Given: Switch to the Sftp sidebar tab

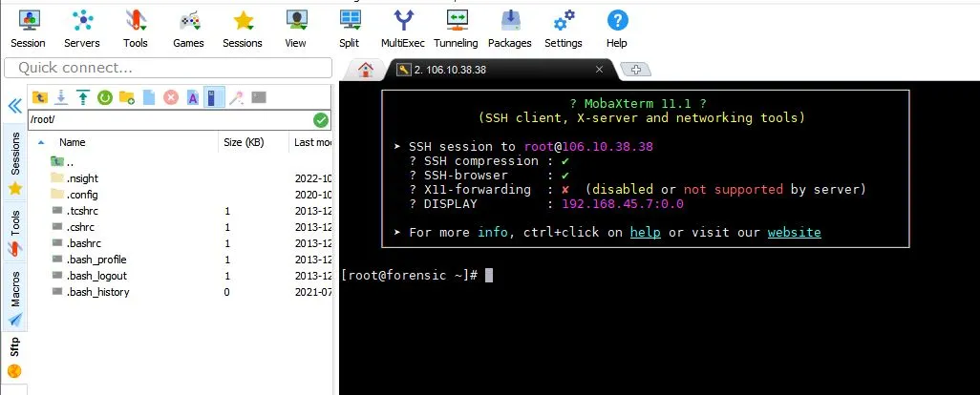Looking at the screenshot, I should click(x=15, y=357).
